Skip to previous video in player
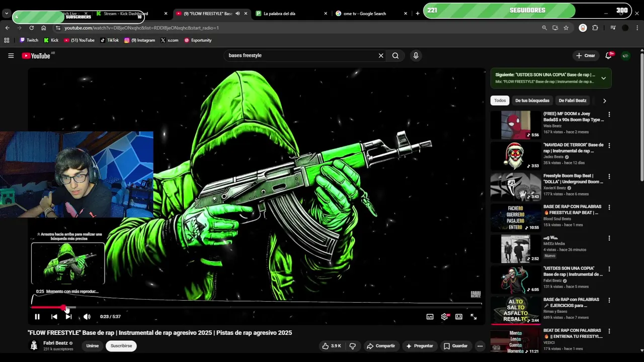Viewport: 644px width, 362px height. click(x=54, y=317)
